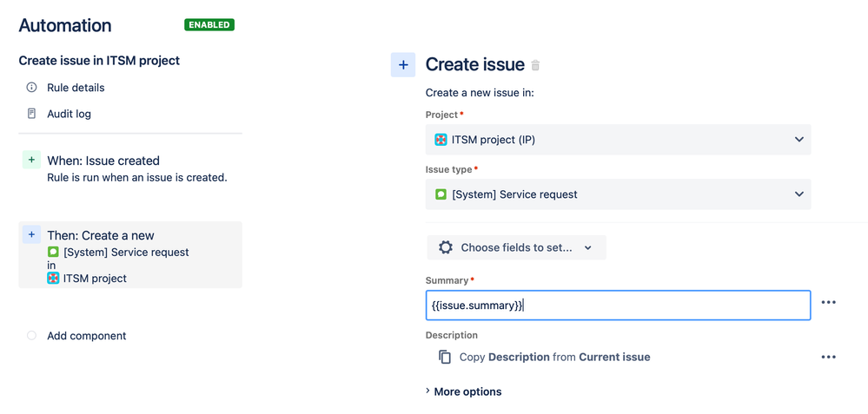Click the gear icon in Choose fields to set

446,247
